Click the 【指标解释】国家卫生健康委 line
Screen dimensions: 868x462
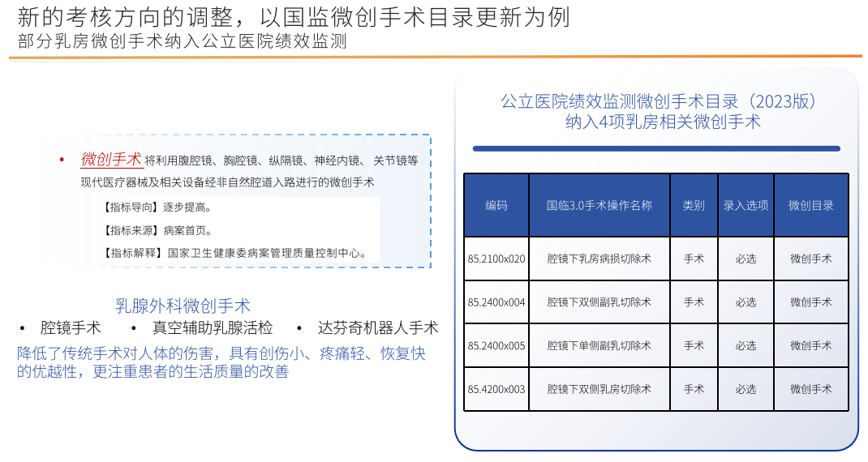pos(234,254)
